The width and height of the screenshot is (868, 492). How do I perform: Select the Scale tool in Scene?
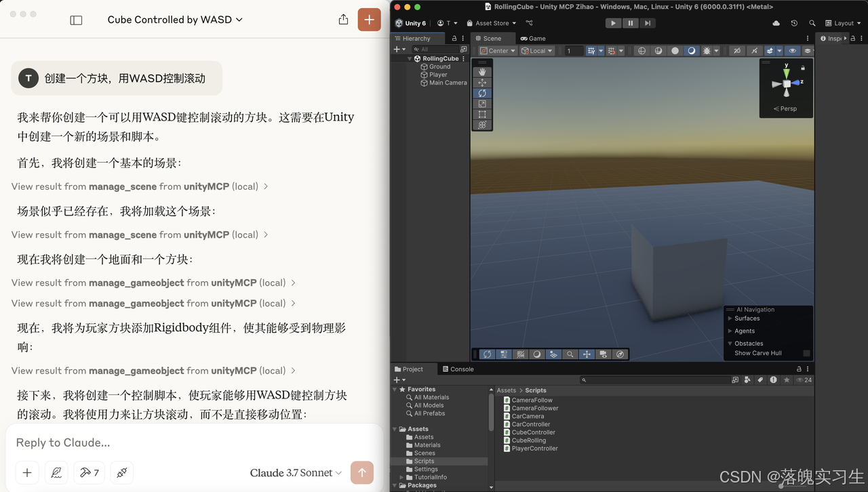(x=482, y=104)
